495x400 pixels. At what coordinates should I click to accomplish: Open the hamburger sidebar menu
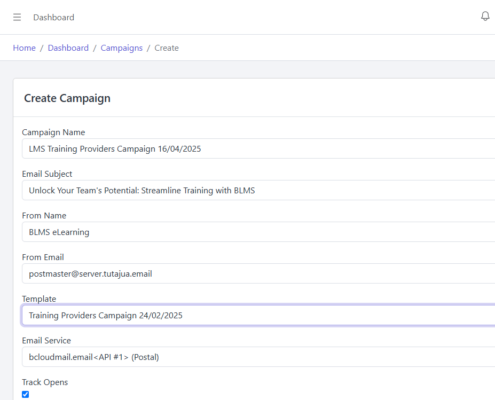(17, 17)
